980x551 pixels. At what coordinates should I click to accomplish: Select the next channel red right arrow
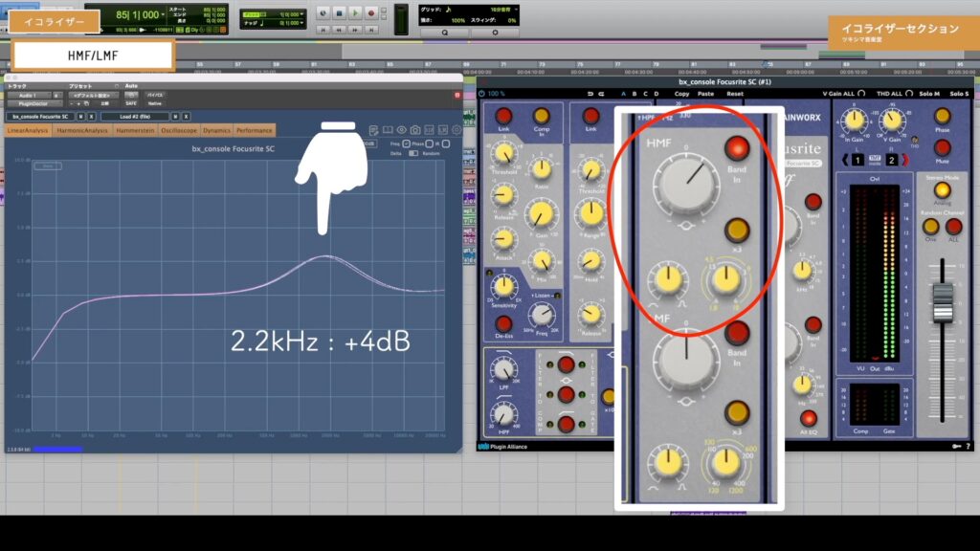point(904,160)
